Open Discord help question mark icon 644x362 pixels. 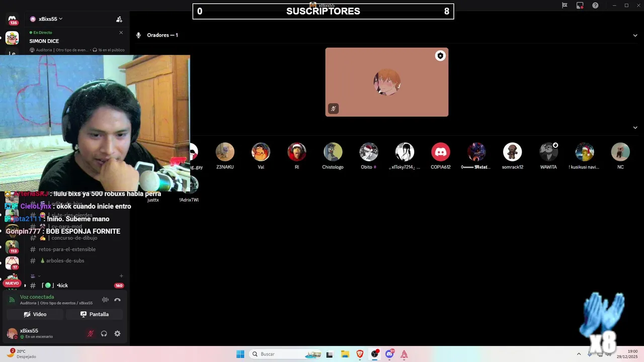(596, 6)
